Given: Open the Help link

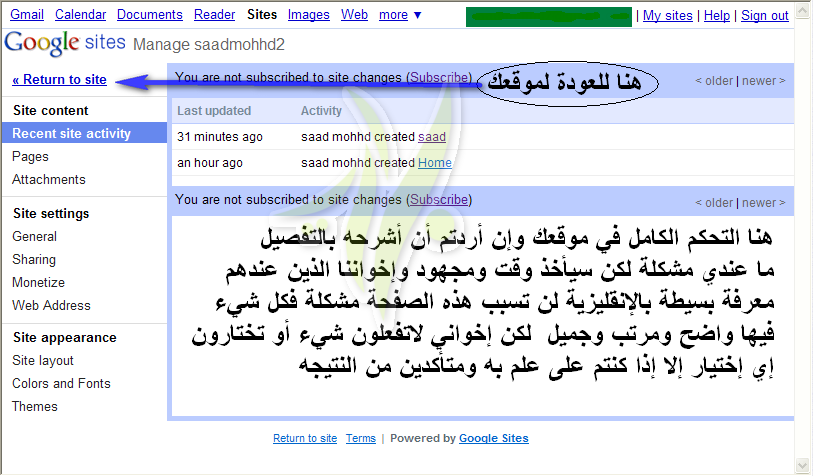Looking at the screenshot, I should pos(717,16).
